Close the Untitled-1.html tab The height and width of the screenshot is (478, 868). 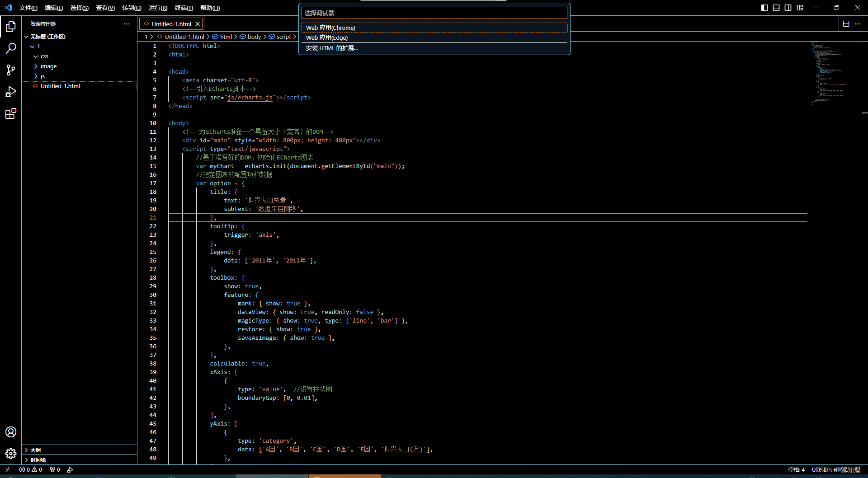coord(198,24)
